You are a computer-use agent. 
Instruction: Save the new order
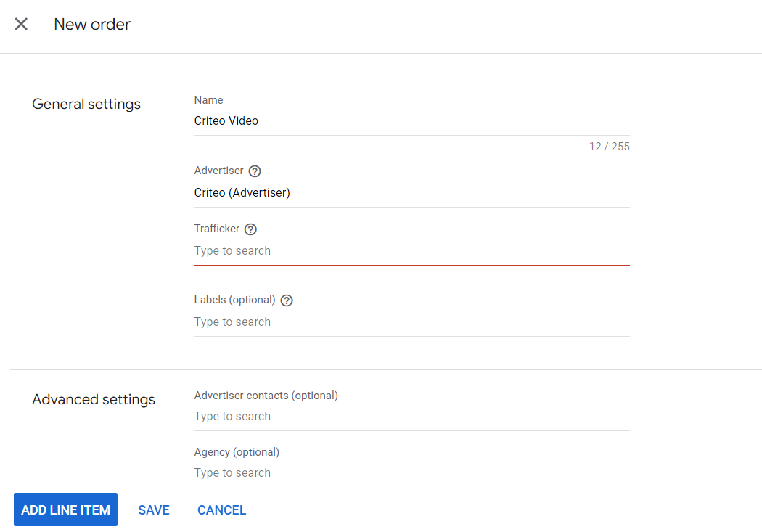[x=154, y=510]
